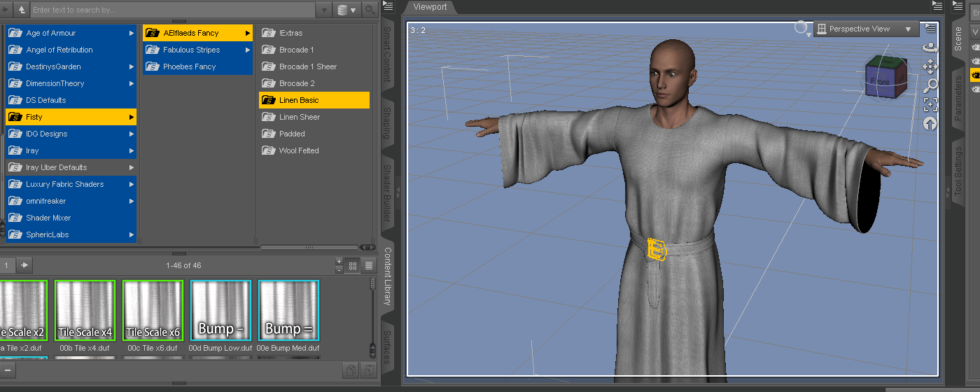Open the Content Library pane options menu
The height and width of the screenshot is (392, 980).
(x=389, y=6)
